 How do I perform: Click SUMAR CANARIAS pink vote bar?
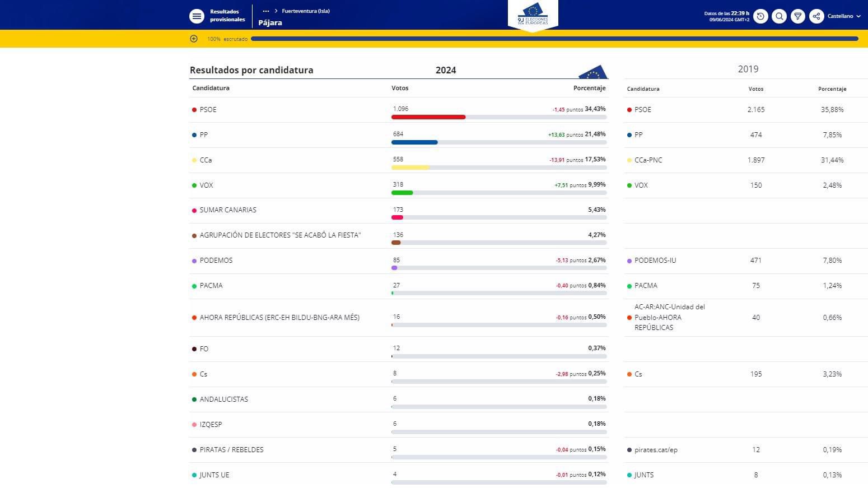tap(397, 217)
